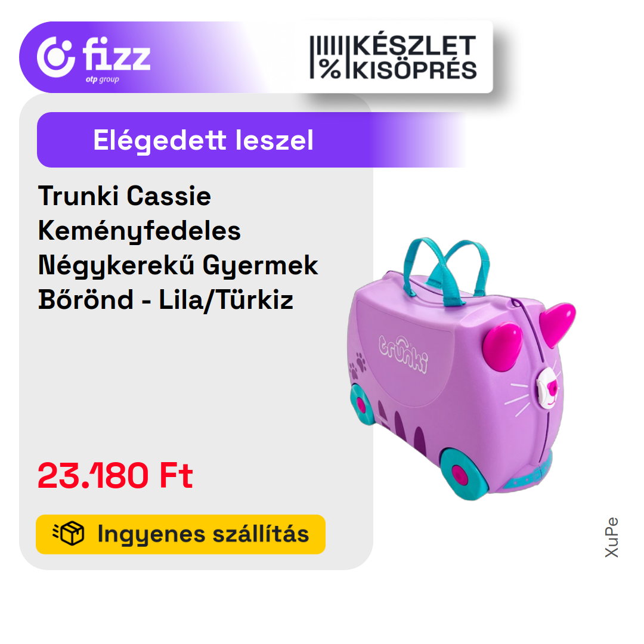
Task: Click the teal carry handles on the suitcase
Action: [446, 271]
